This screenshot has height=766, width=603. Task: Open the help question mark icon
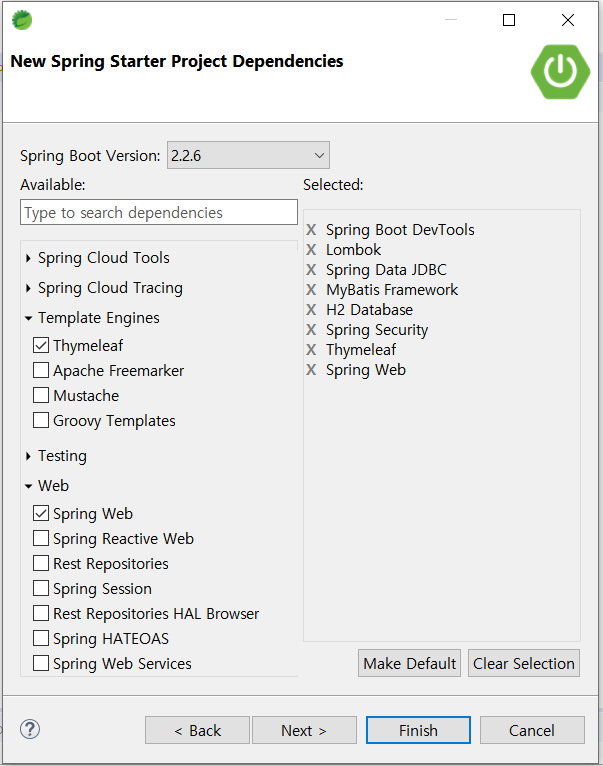[x=30, y=729]
